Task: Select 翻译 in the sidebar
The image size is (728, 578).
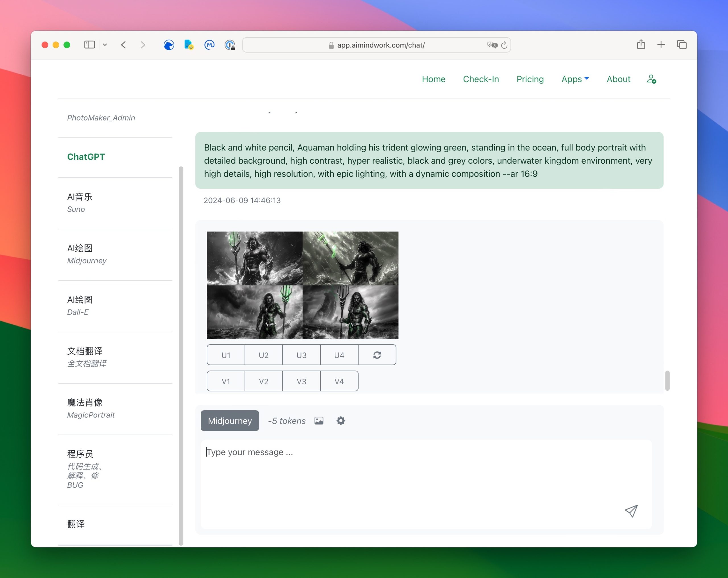Action: [x=115, y=524]
